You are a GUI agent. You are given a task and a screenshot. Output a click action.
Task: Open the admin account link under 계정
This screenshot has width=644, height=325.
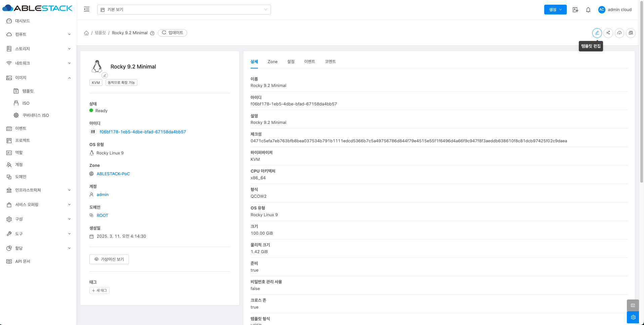(x=102, y=195)
